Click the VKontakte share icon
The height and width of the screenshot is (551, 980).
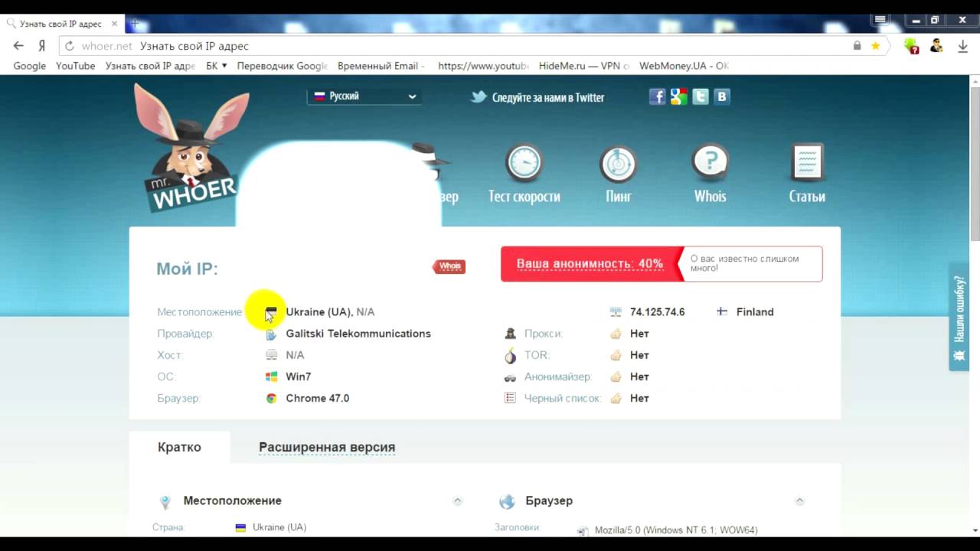coord(721,96)
